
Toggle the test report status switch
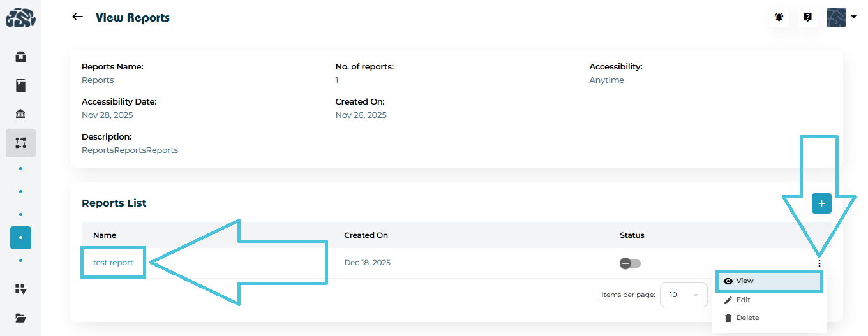click(630, 263)
